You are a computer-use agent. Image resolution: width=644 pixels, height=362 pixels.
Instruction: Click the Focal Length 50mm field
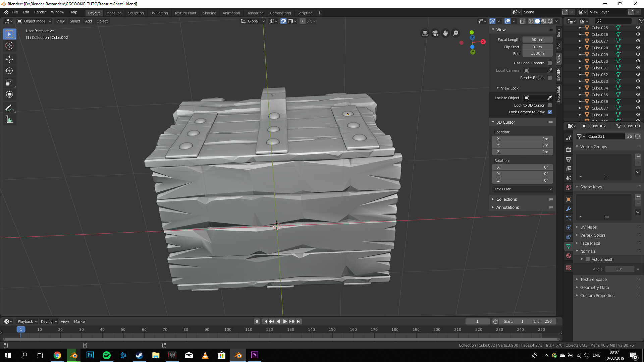(x=537, y=40)
